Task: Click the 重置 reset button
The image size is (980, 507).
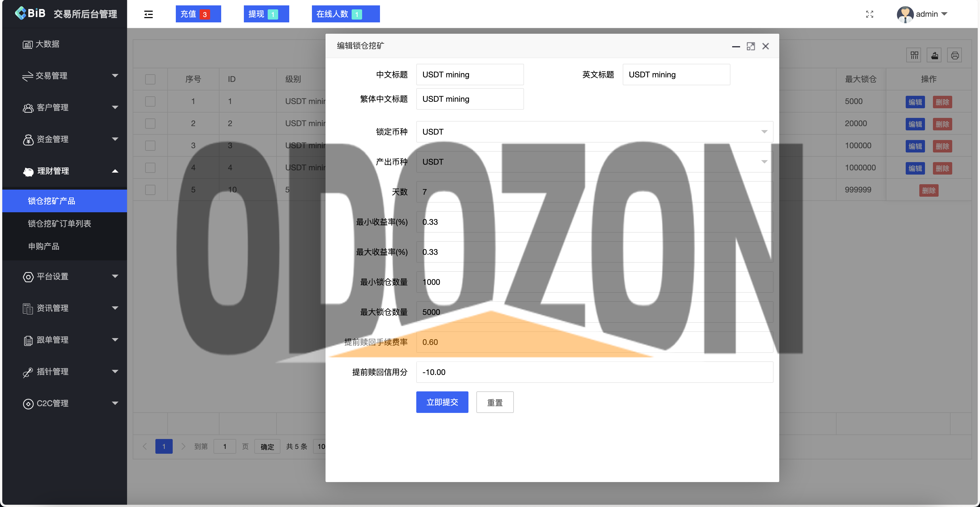Action: (495, 402)
